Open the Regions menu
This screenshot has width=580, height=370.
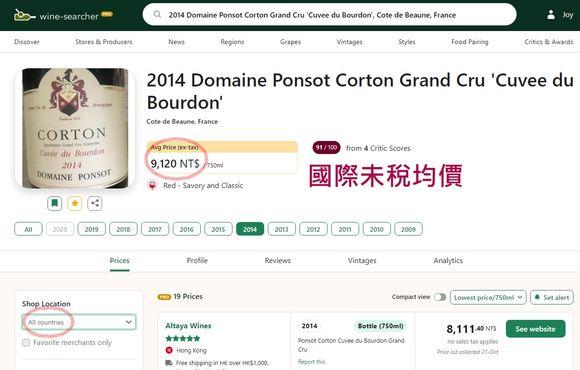tap(232, 42)
